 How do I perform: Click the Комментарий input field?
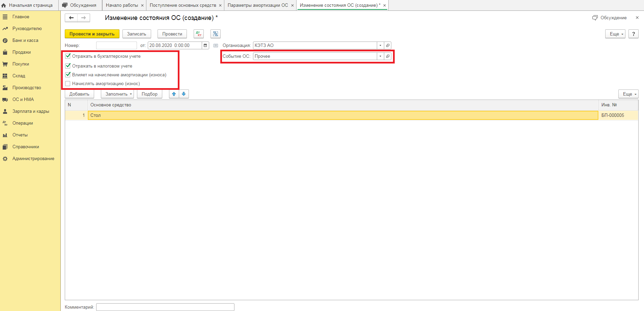(165, 307)
